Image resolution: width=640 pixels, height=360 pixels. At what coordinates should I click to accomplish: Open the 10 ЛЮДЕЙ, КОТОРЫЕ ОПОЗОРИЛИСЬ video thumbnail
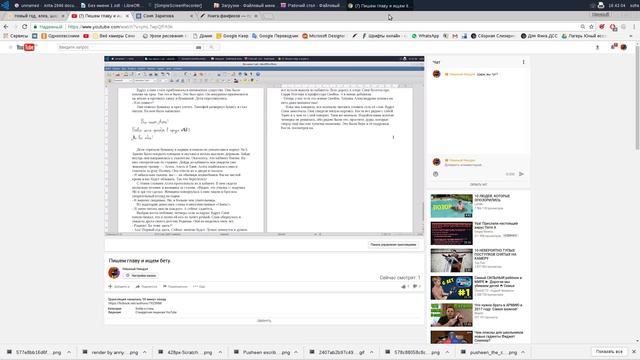pyautogui.click(x=451, y=206)
